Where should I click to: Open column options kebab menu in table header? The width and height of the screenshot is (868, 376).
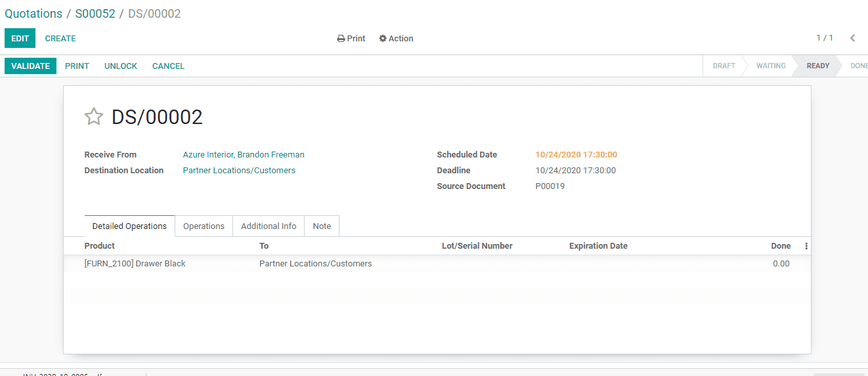(806, 246)
